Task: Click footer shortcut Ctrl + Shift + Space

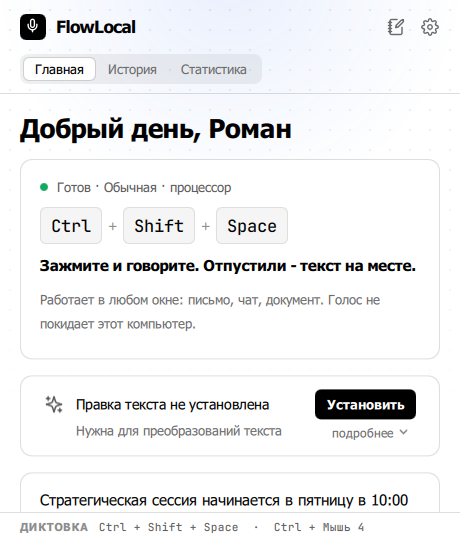Action: pyautogui.click(x=169, y=527)
